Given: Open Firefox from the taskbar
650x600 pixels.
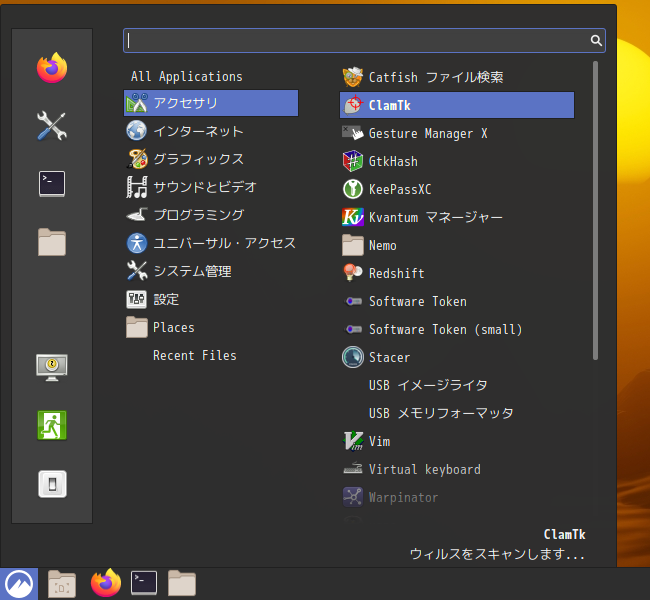Looking at the screenshot, I should click(x=106, y=583).
